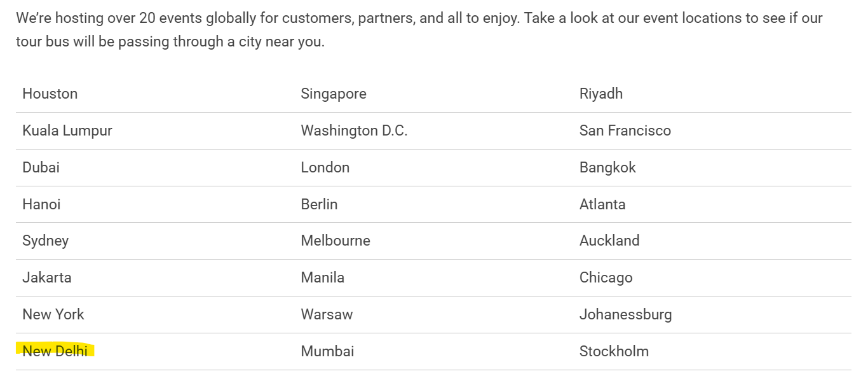The height and width of the screenshot is (390, 868).
Task: Choose Kuala Lumpur from the table
Action: [x=67, y=130]
